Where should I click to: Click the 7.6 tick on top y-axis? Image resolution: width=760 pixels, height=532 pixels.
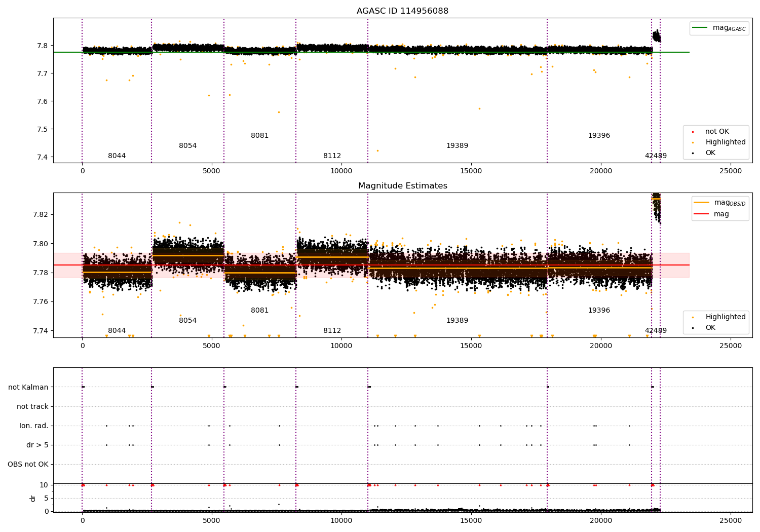43,101
